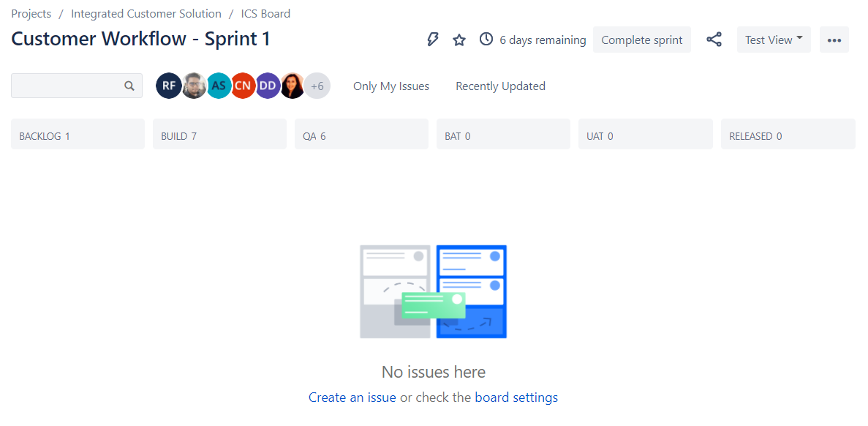Image resolution: width=868 pixels, height=426 pixels.
Task: Click the empty board illustration
Action: 434,291
